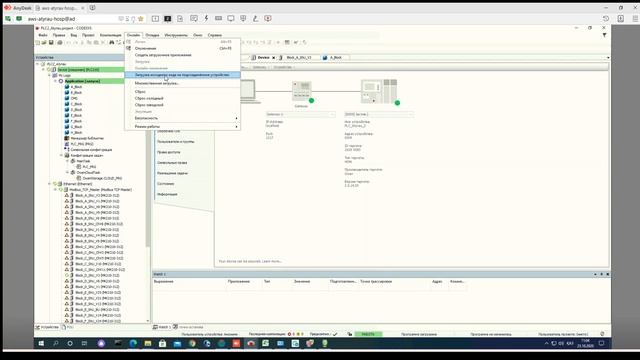Select source download to connected device
The height and width of the screenshot is (360, 640).
click(x=182, y=75)
